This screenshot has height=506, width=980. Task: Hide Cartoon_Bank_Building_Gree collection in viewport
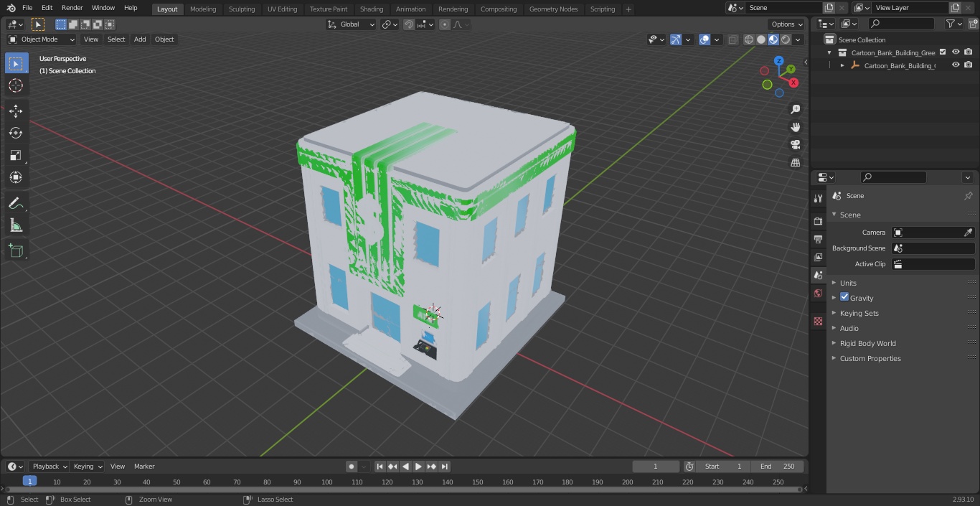(x=956, y=52)
